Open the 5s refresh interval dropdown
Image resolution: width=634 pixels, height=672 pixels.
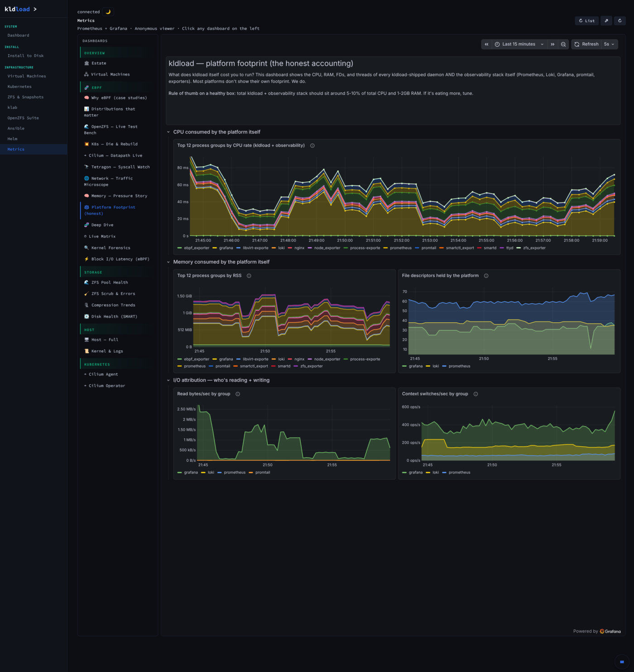tap(609, 44)
